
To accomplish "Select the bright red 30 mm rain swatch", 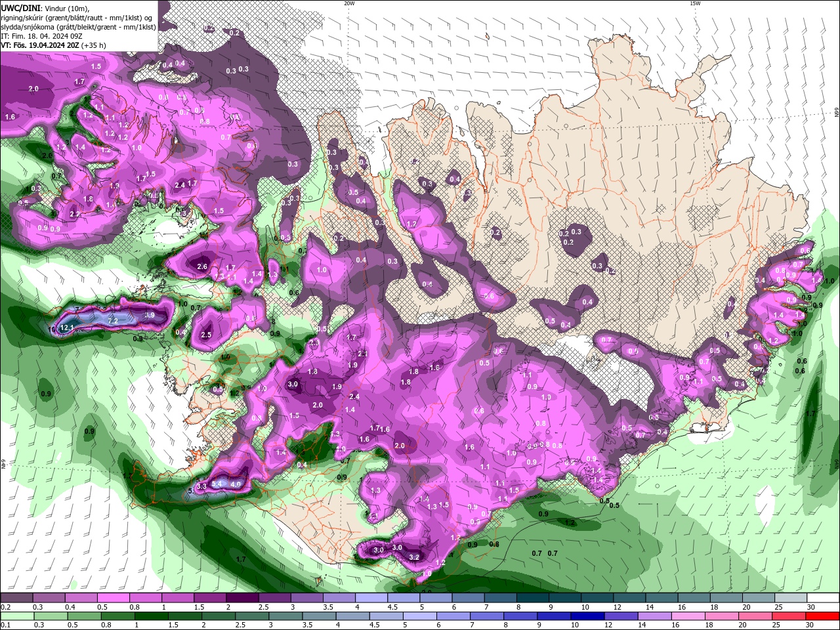I will click(x=822, y=616).
